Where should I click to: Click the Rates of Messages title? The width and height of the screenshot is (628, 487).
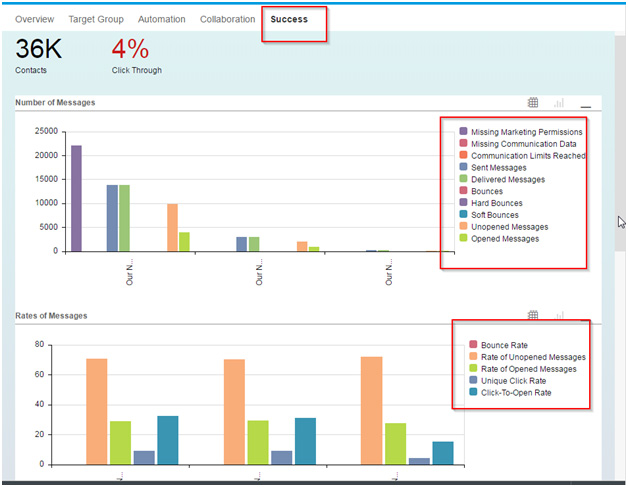[x=51, y=316]
